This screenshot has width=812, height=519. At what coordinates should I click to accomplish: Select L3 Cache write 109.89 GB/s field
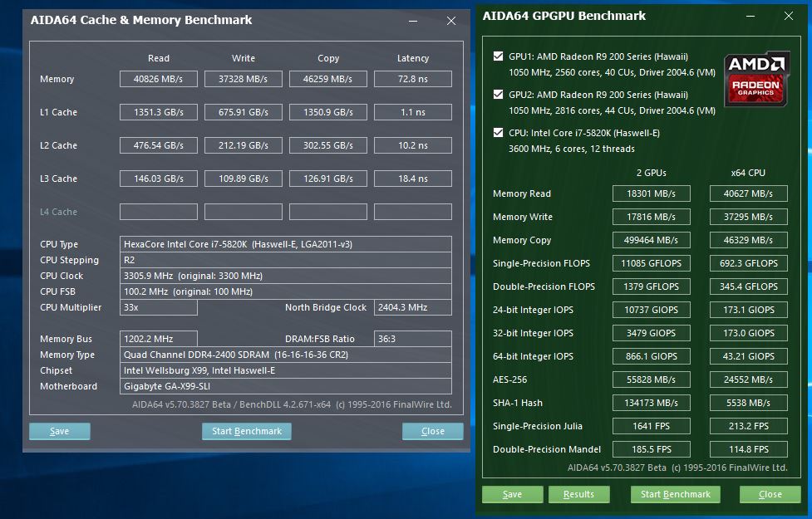tap(244, 179)
